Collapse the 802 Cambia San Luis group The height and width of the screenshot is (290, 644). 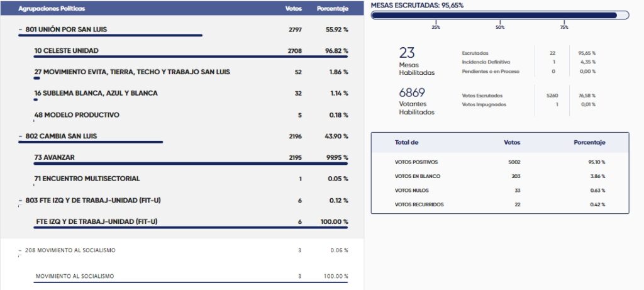point(21,137)
